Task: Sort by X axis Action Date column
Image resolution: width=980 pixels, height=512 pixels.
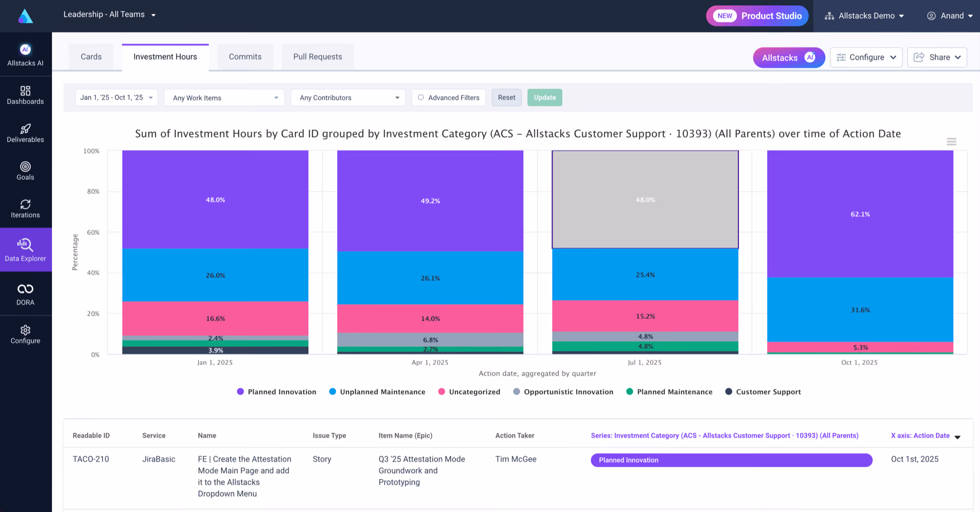Action: [926, 435]
